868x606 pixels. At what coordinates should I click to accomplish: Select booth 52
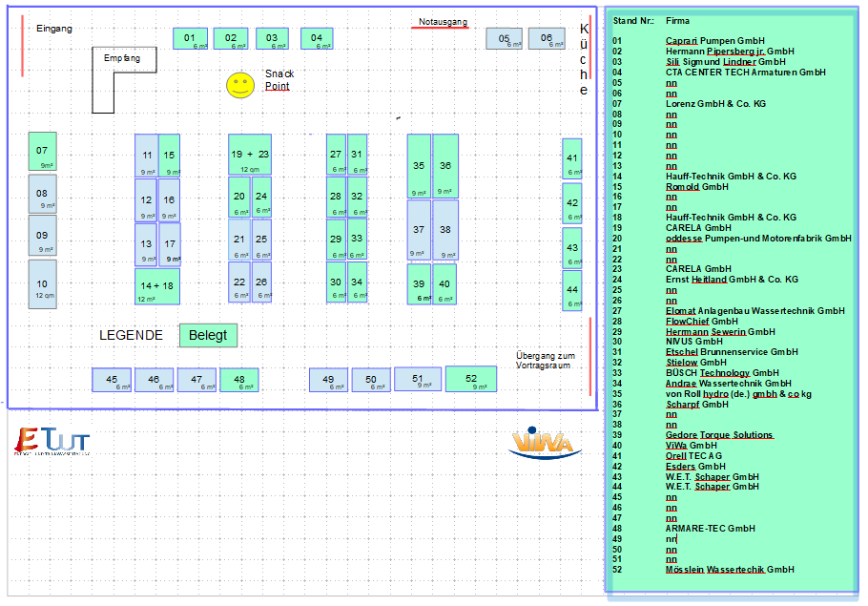pyautogui.click(x=471, y=379)
